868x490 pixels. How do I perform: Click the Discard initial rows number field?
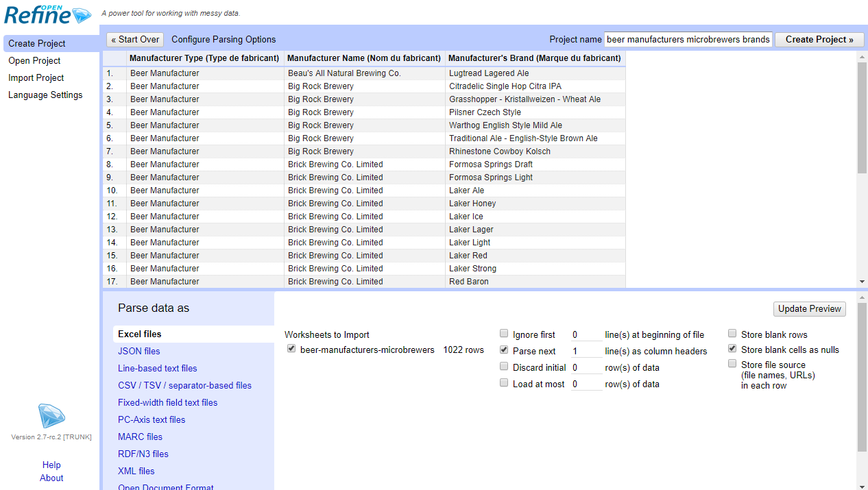coord(586,367)
